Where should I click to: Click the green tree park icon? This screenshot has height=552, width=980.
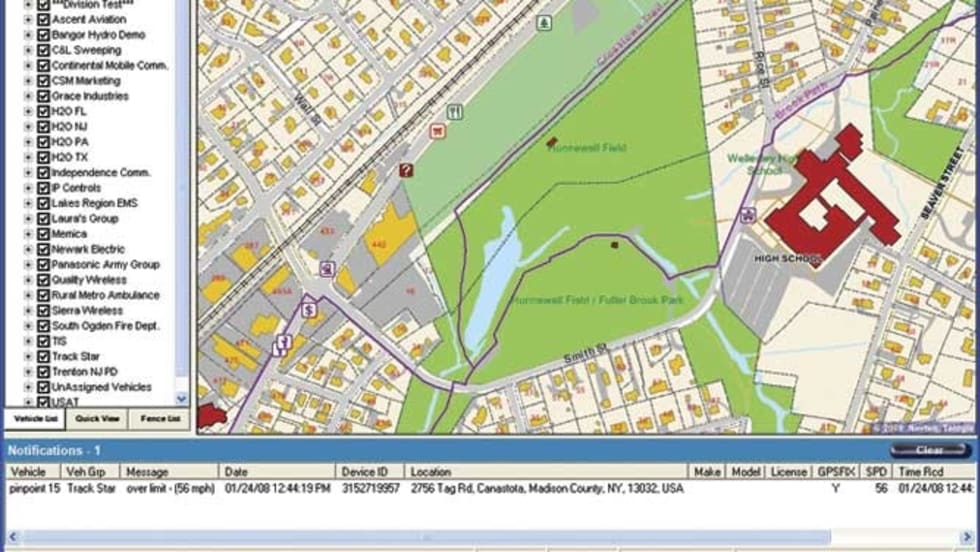tap(543, 22)
